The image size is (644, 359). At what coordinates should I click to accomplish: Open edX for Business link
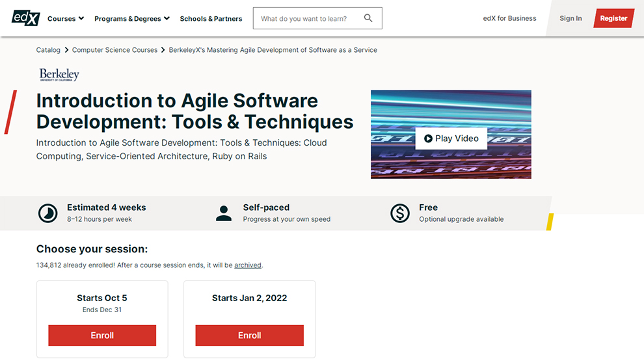(509, 18)
